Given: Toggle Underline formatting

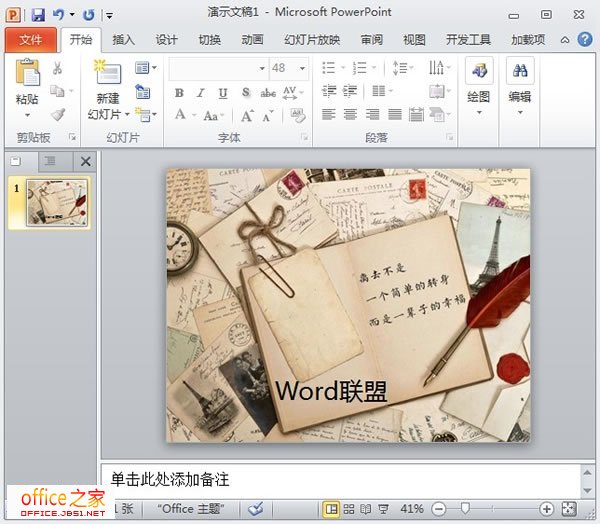Looking at the screenshot, I should click(x=223, y=93).
